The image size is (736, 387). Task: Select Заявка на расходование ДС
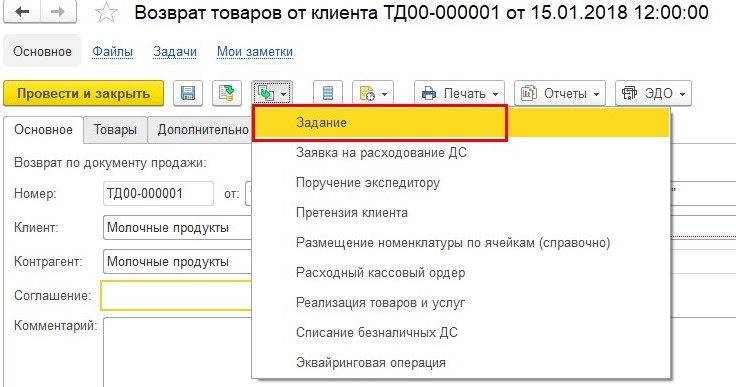460,153
